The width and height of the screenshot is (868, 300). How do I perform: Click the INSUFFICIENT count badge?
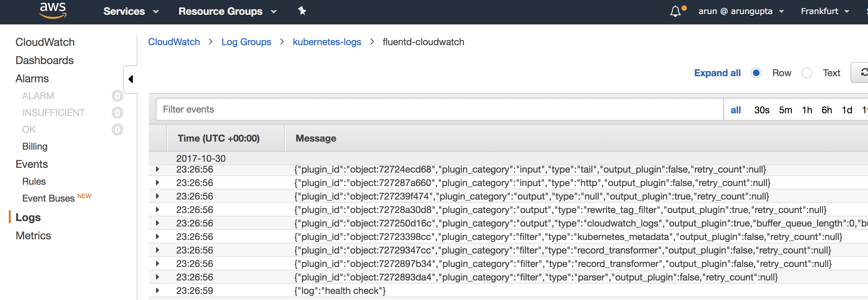(x=117, y=113)
